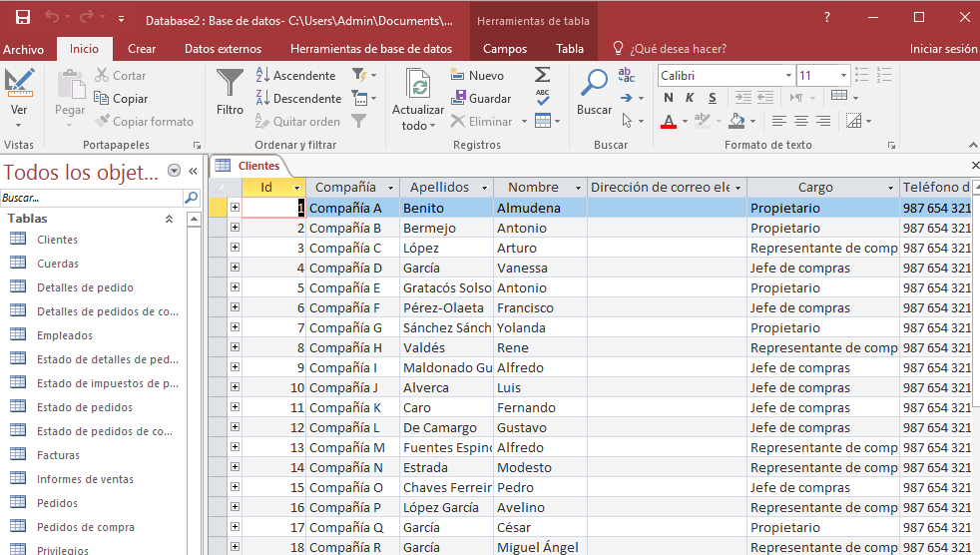The width and height of the screenshot is (980, 555).
Task: Open the Empleados table in navigation pane
Action: [65, 335]
